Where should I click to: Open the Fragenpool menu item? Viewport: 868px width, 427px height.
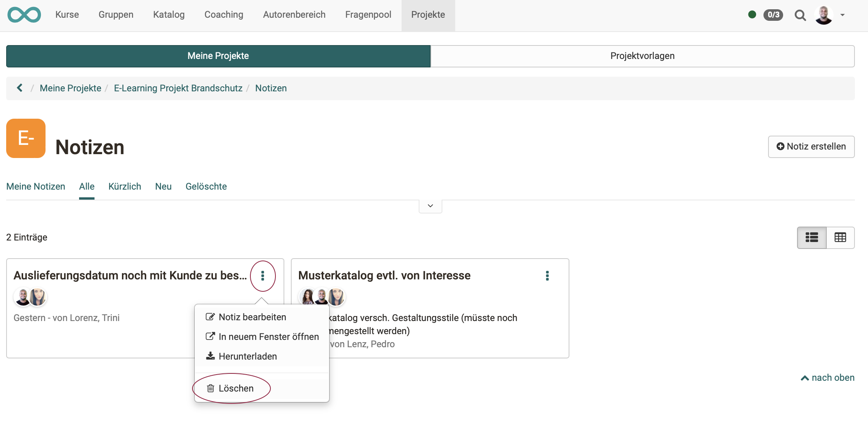tap(368, 15)
